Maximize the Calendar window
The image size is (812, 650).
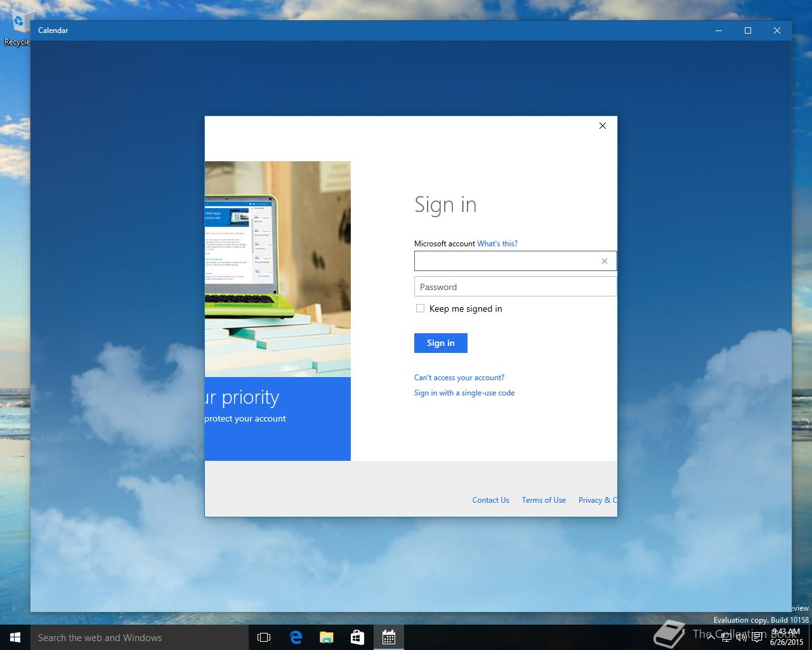[748, 30]
